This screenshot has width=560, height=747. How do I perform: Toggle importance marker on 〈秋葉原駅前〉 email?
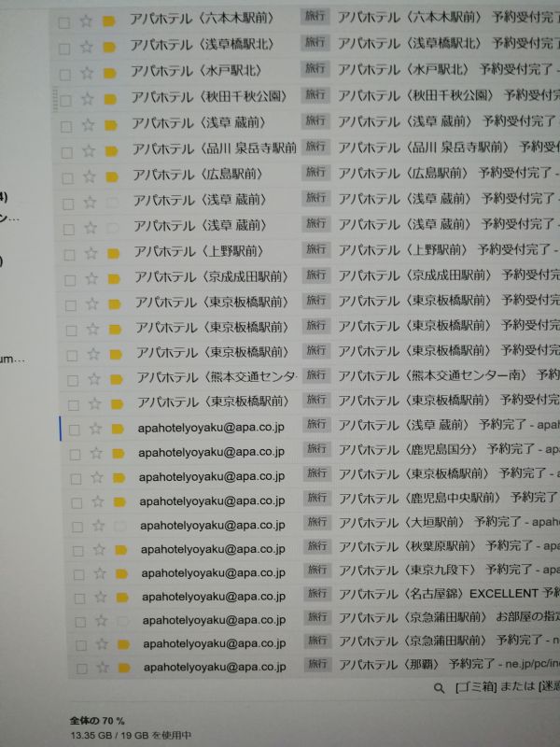click(121, 550)
